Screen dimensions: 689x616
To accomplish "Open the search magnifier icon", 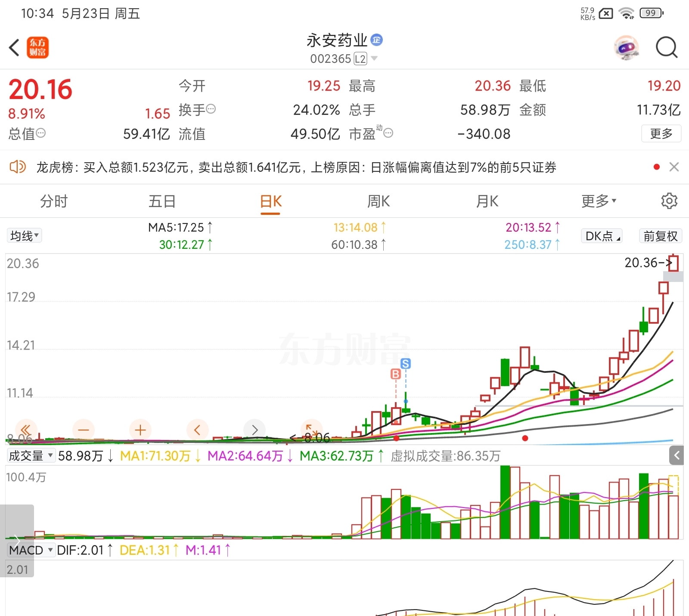I will (x=667, y=47).
